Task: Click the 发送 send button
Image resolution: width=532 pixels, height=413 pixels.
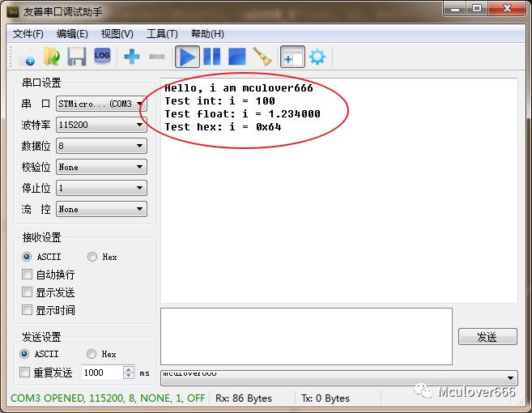Action: click(x=487, y=337)
